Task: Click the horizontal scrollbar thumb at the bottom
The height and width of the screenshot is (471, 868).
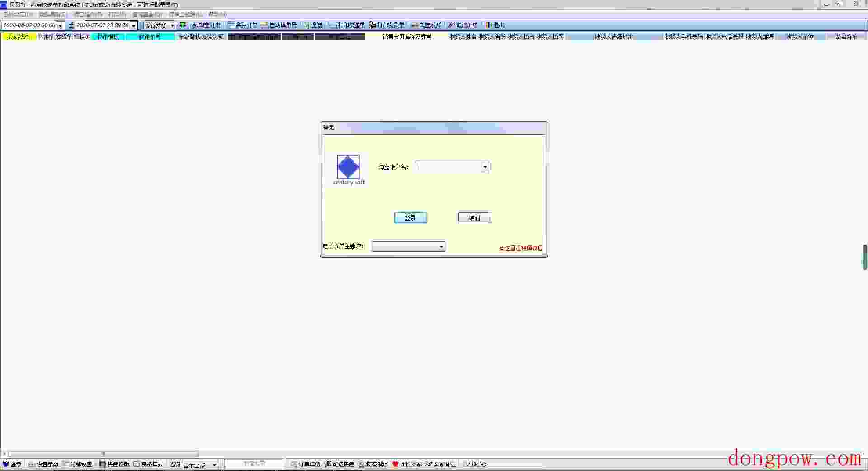Action: pos(104,453)
